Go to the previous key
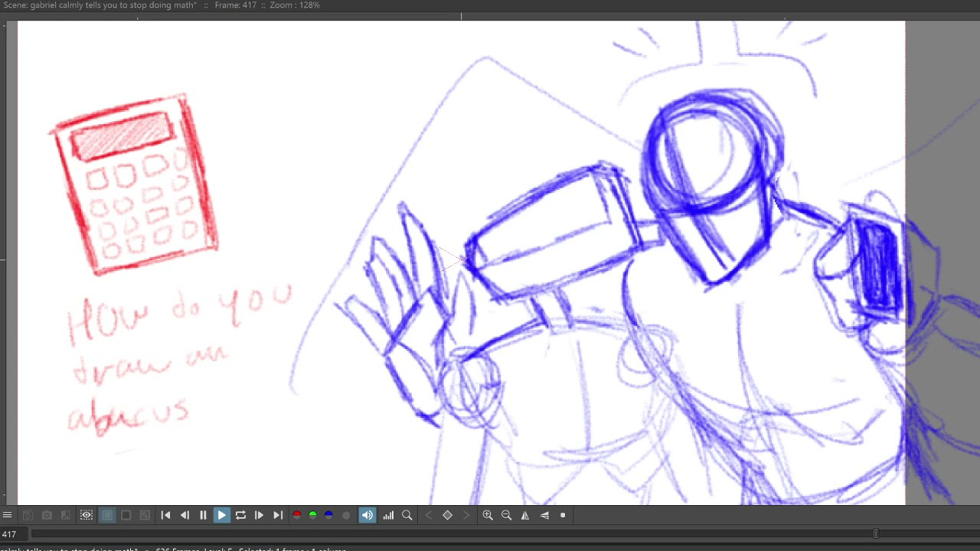This screenshot has width=980, height=551. 429,515
